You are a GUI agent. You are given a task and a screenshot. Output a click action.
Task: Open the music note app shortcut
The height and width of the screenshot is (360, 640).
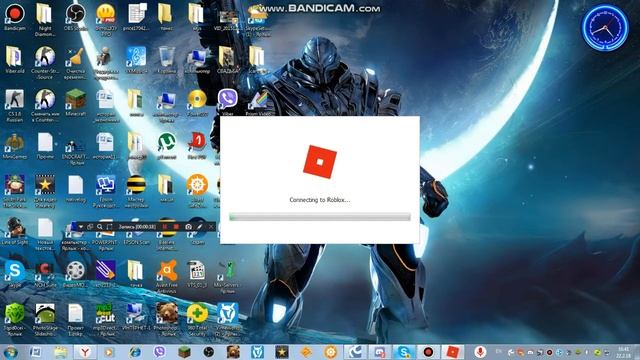136,60
